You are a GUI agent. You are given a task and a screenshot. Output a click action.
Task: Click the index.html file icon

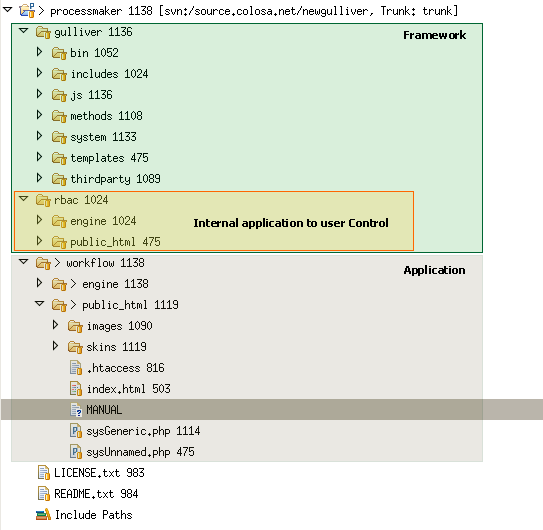click(76, 389)
